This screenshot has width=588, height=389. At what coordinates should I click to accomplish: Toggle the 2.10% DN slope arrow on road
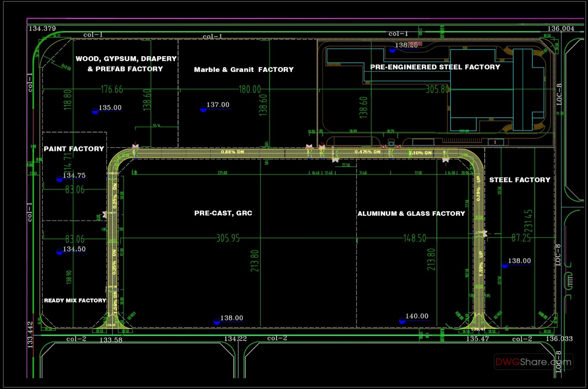420,152
